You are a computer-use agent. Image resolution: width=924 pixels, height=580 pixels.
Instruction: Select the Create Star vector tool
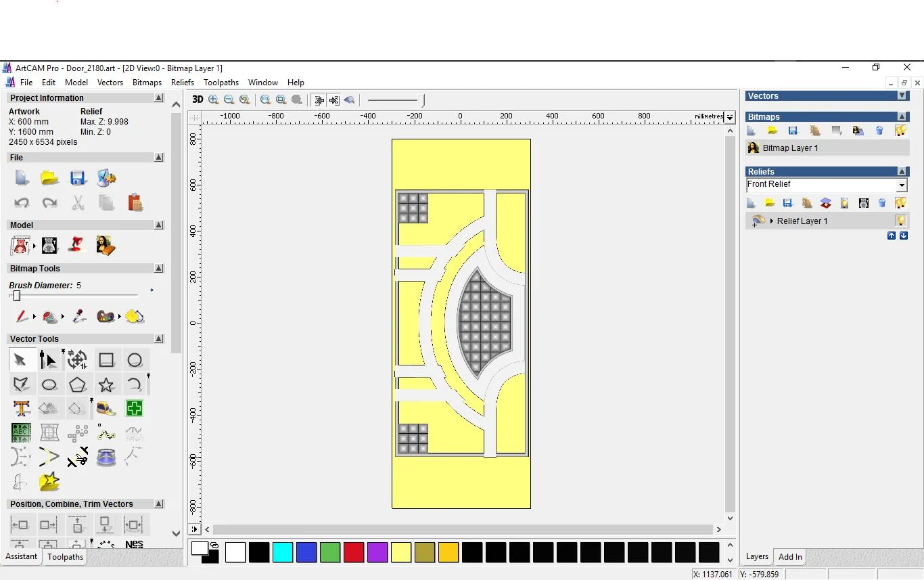[106, 385]
